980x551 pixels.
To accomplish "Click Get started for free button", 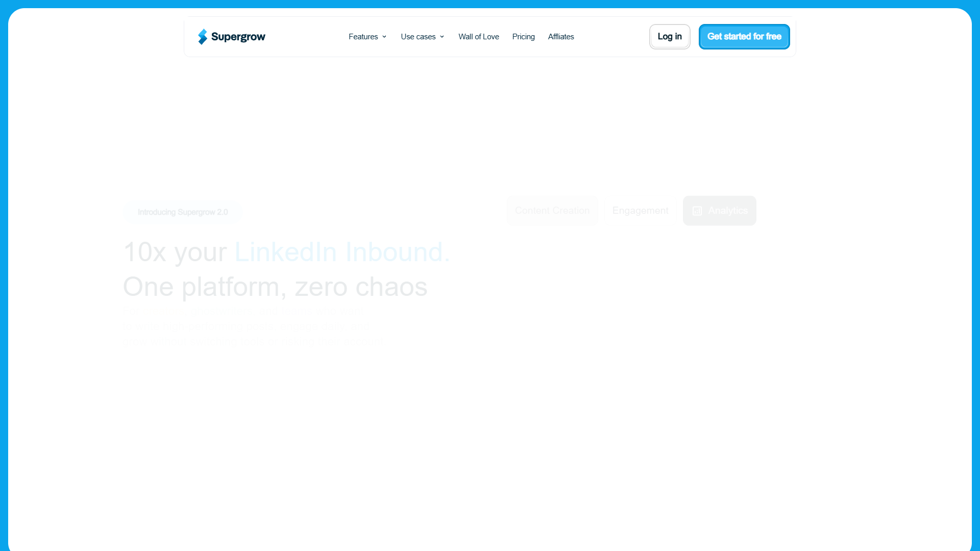I will pos(744,37).
